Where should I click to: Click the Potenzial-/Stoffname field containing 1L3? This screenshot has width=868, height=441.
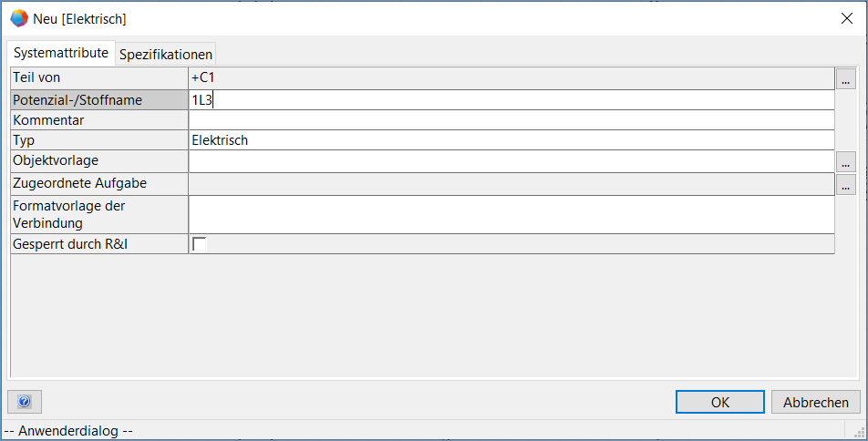click(x=511, y=100)
